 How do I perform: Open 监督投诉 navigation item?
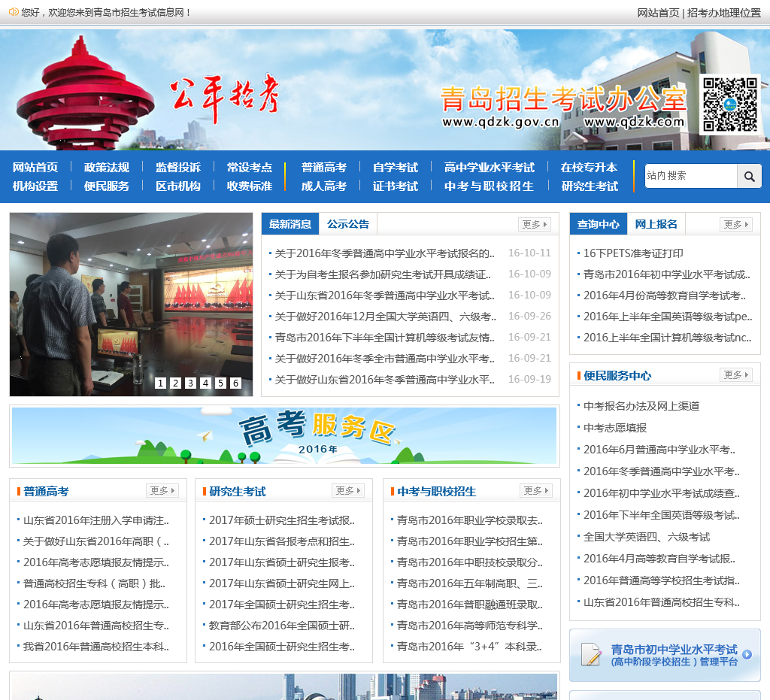[x=178, y=168]
